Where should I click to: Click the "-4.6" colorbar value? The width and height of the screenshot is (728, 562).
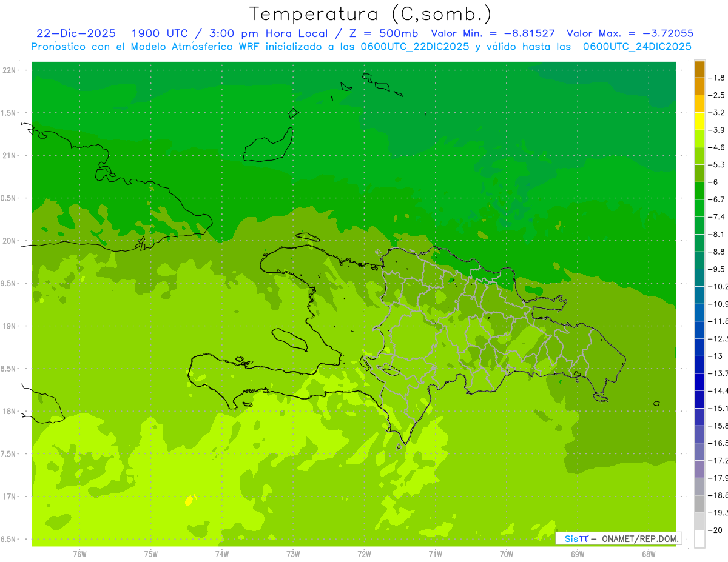[x=717, y=147]
